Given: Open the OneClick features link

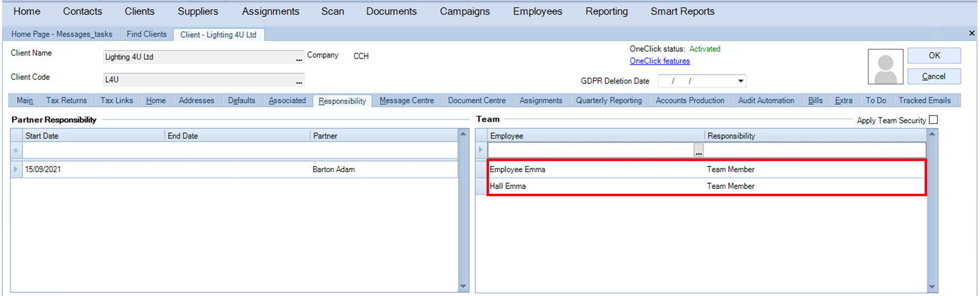Looking at the screenshot, I should pos(660,61).
